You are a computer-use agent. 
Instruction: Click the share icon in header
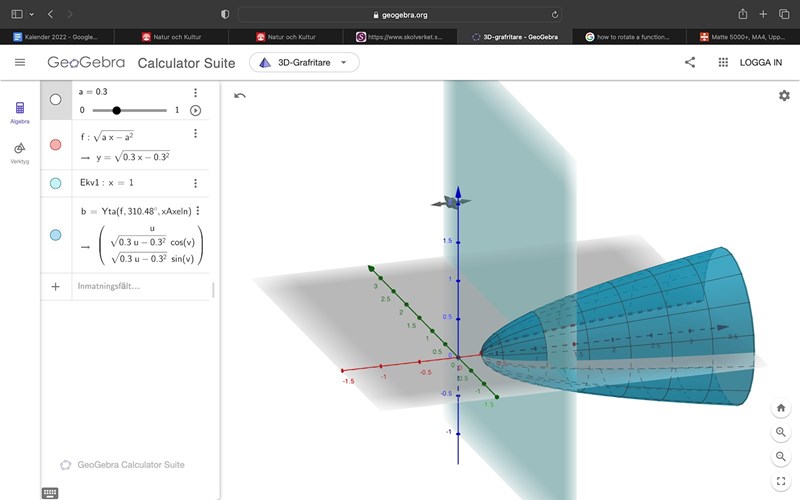point(690,62)
